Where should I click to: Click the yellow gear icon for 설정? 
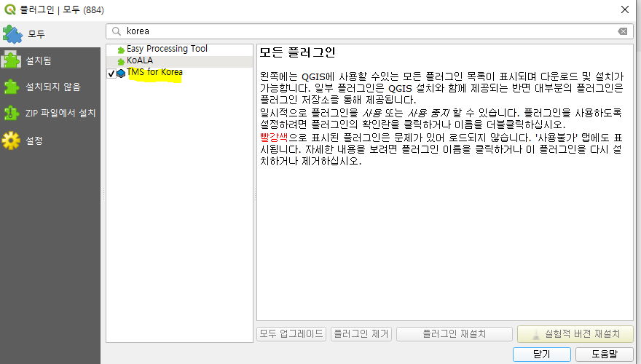pyautogui.click(x=11, y=141)
